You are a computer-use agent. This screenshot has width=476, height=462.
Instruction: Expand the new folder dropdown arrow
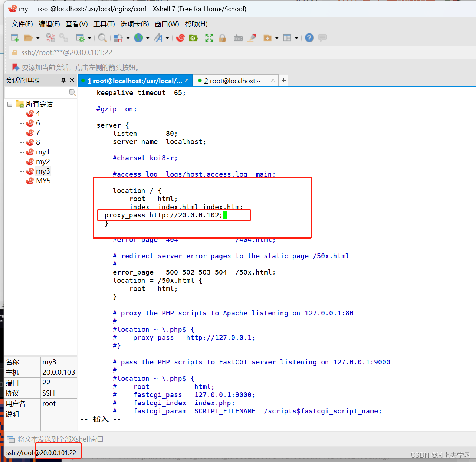click(277, 38)
